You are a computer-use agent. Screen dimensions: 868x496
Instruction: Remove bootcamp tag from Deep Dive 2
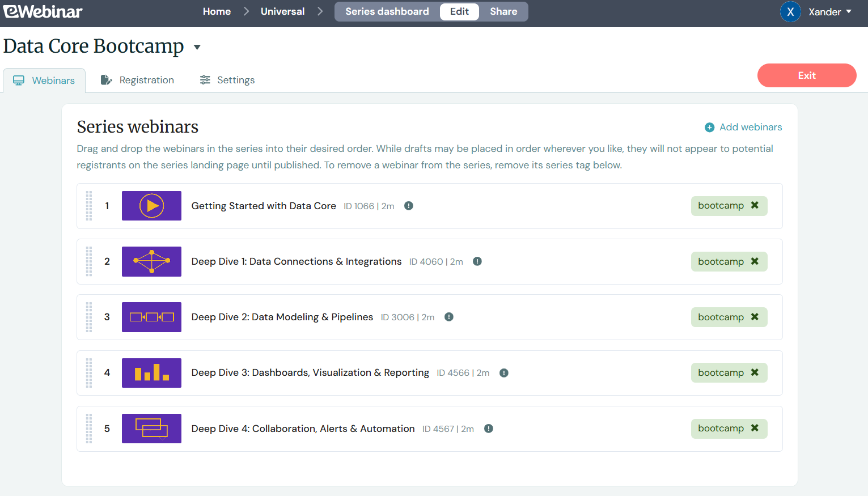755,317
